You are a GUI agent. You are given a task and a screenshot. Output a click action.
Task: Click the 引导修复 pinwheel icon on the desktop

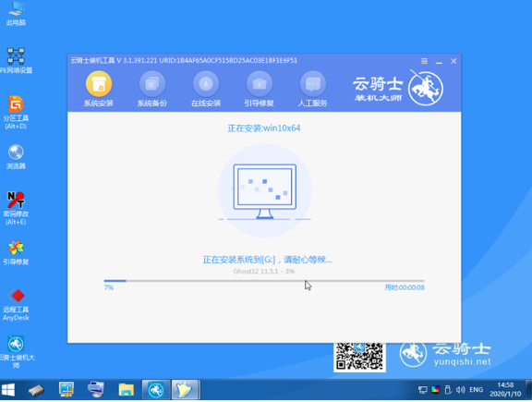tap(16, 252)
